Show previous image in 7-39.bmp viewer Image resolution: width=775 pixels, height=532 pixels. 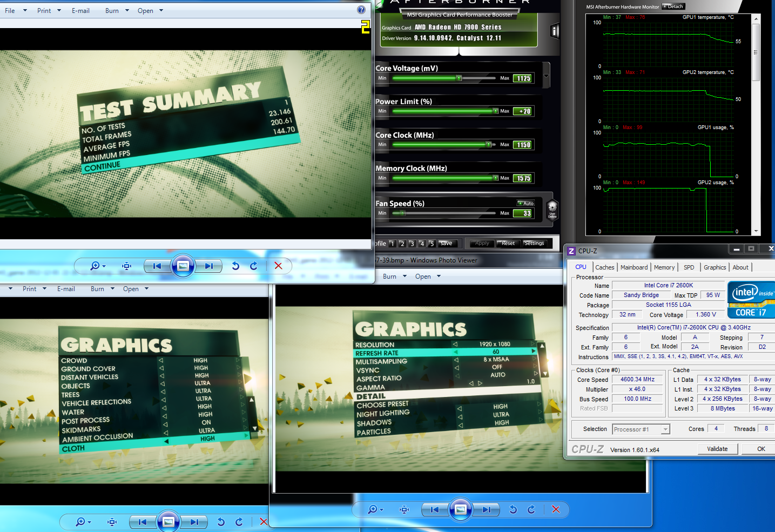coord(435,509)
